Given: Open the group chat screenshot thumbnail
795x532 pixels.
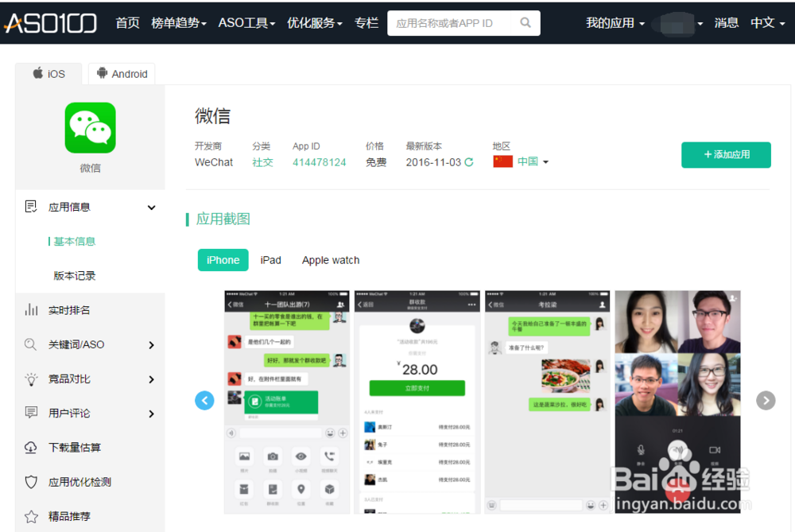Looking at the screenshot, I should 287,402.
